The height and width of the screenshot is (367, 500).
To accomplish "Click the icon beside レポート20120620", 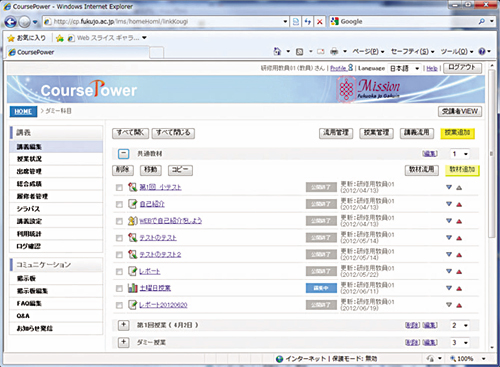I will point(132,305).
